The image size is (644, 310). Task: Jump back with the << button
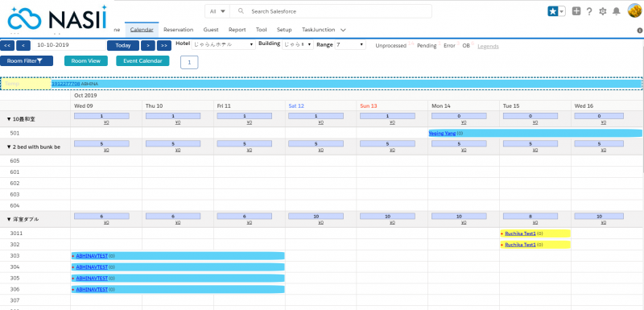[7, 45]
